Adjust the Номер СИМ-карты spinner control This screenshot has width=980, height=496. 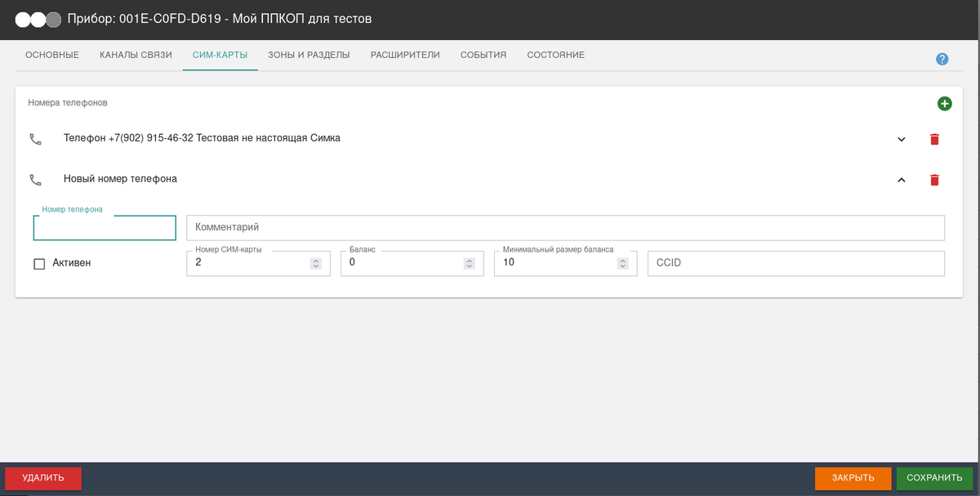pos(315,263)
